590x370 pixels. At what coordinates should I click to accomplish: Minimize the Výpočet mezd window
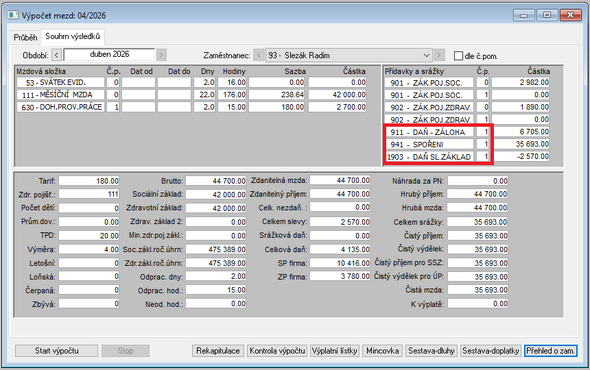(x=523, y=15)
